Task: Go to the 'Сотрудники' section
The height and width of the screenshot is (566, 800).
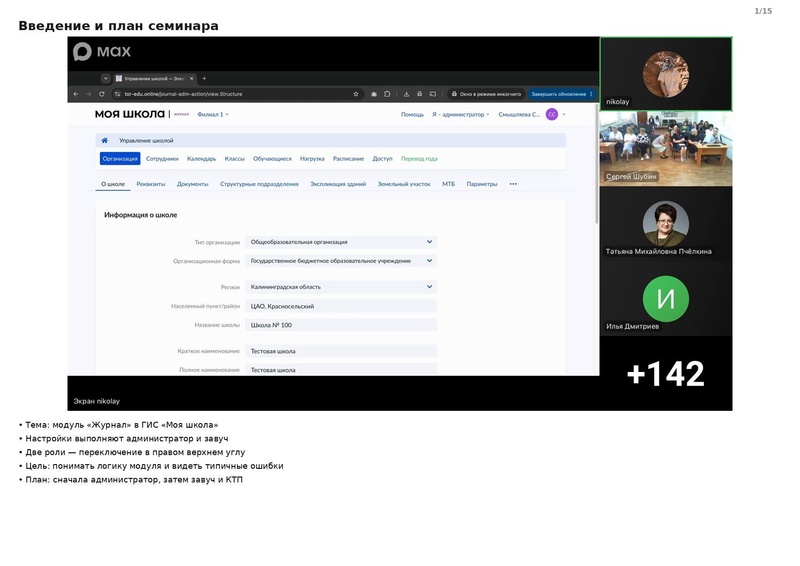Action: pos(162,159)
